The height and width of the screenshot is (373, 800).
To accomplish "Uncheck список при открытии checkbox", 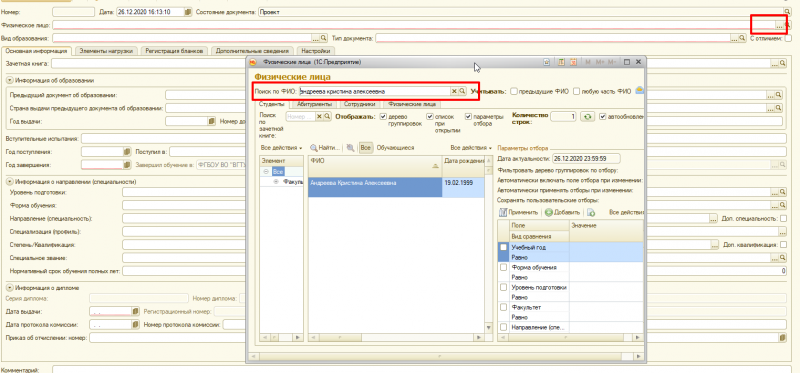I will point(430,117).
